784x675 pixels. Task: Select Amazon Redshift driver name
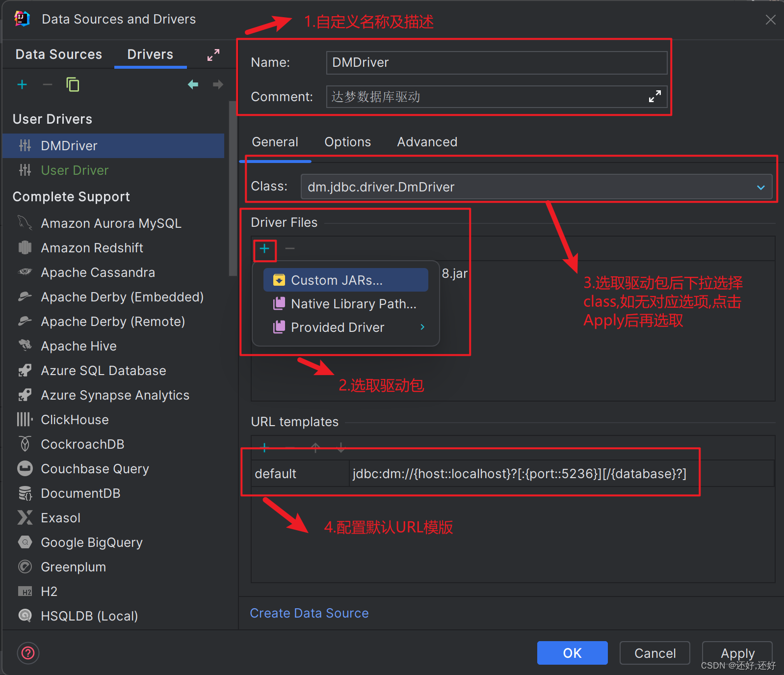click(92, 248)
